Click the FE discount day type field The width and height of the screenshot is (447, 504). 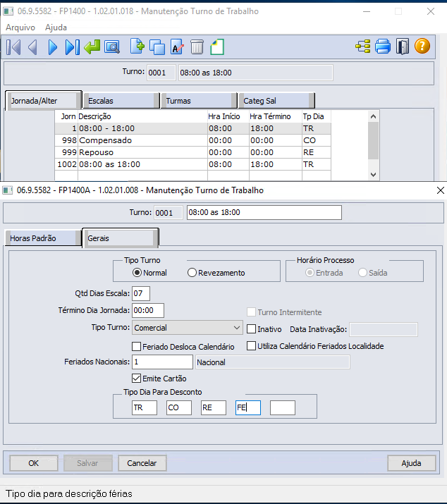click(248, 407)
